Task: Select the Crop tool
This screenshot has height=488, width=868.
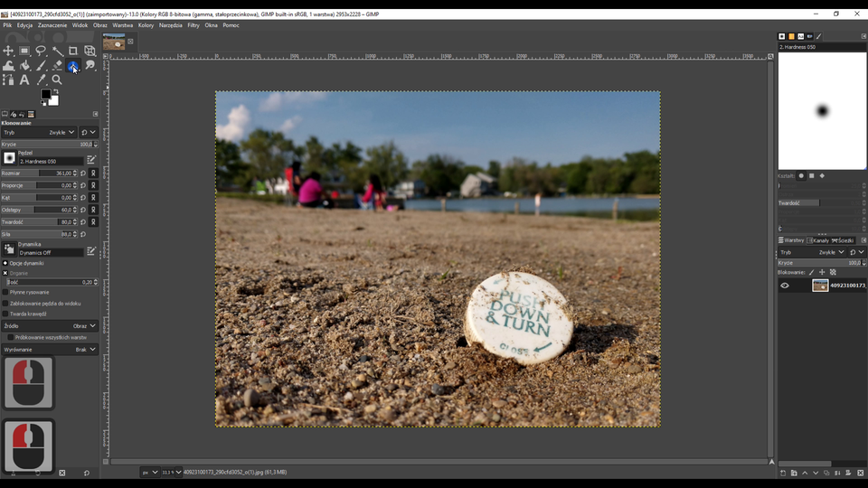Action: point(73,51)
